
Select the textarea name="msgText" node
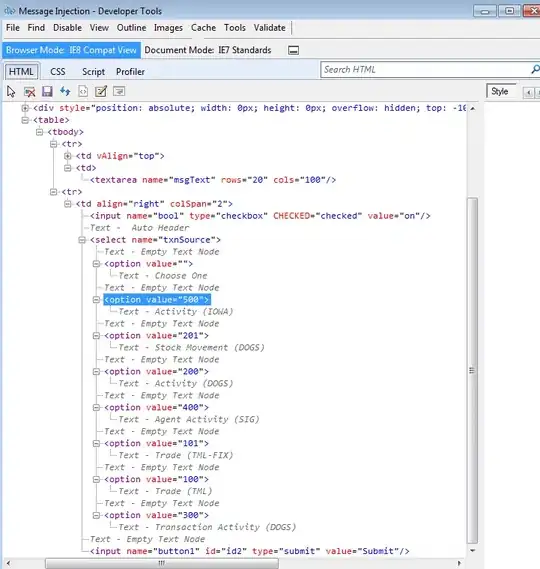pos(213,180)
